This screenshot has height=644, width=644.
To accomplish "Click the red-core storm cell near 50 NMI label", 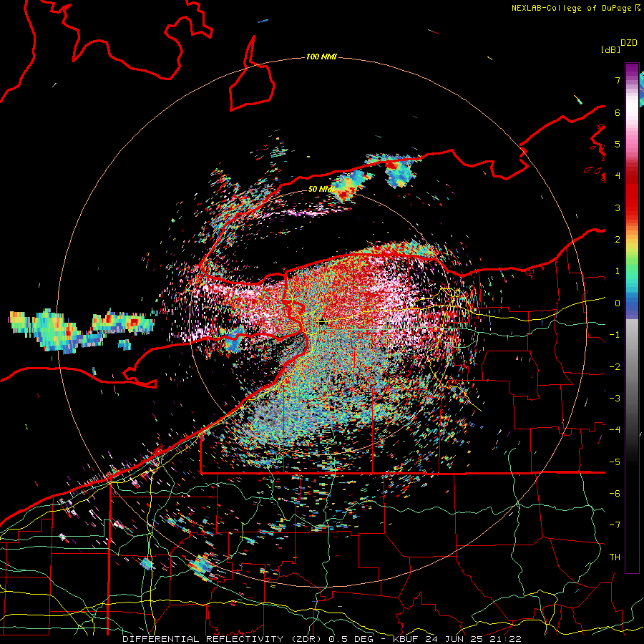I will pyautogui.click(x=351, y=185).
